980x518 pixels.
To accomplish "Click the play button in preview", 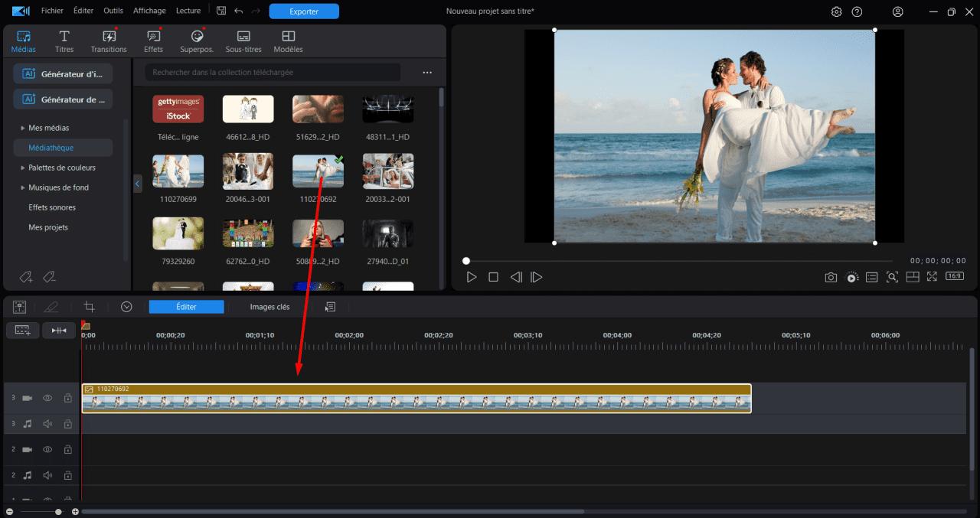I will click(472, 277).
